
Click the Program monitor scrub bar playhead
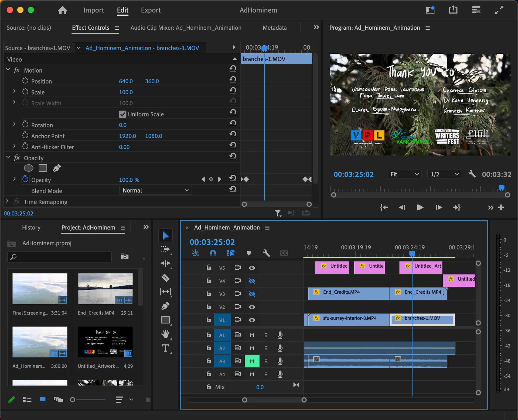pos(502,188)
